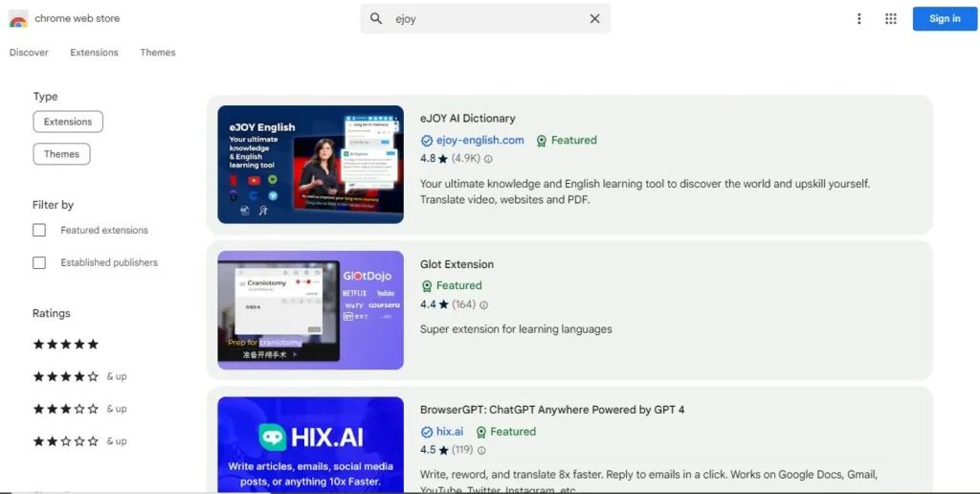Image resolution: width=980 pixels, height=494 pixels.
Task: Open the Themes tab in top navigation
Action: pos(158,53)
